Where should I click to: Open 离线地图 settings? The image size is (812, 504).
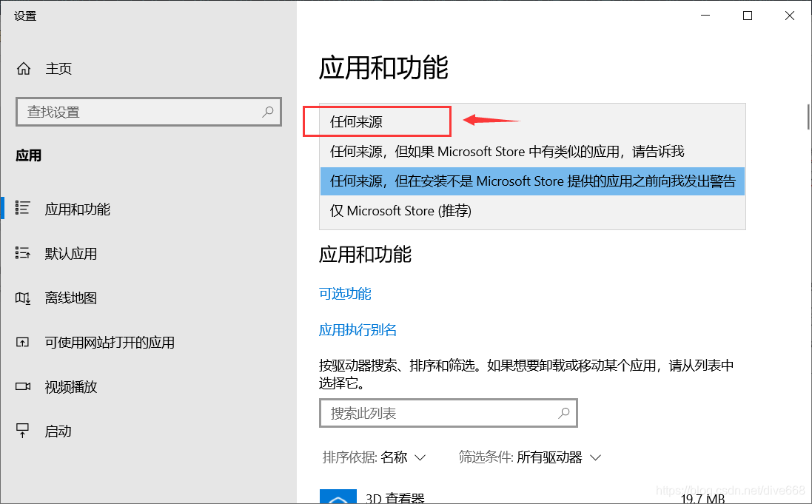70,298
